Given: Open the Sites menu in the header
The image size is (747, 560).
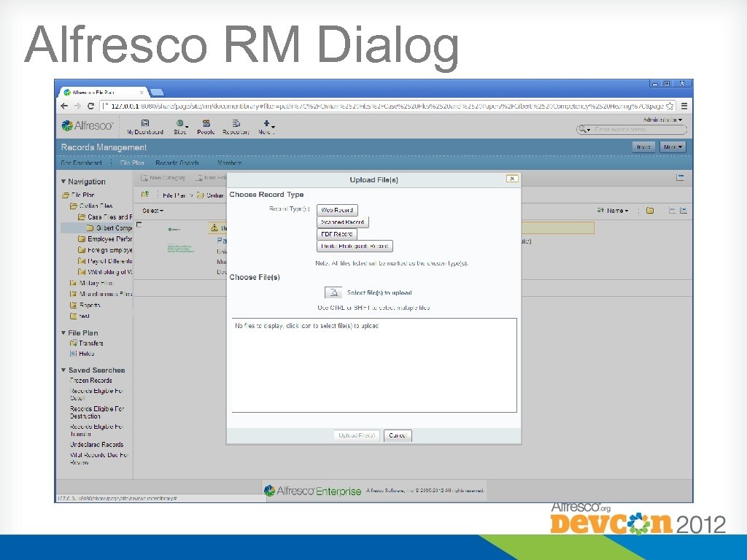Looking at the screenshot, I should click(180, 127).
